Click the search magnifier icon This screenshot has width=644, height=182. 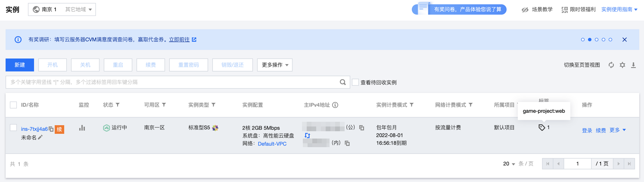[342, 82]
